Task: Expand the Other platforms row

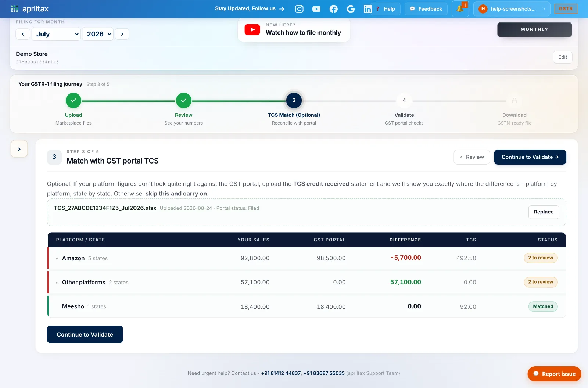Action: tap(57, 282)
